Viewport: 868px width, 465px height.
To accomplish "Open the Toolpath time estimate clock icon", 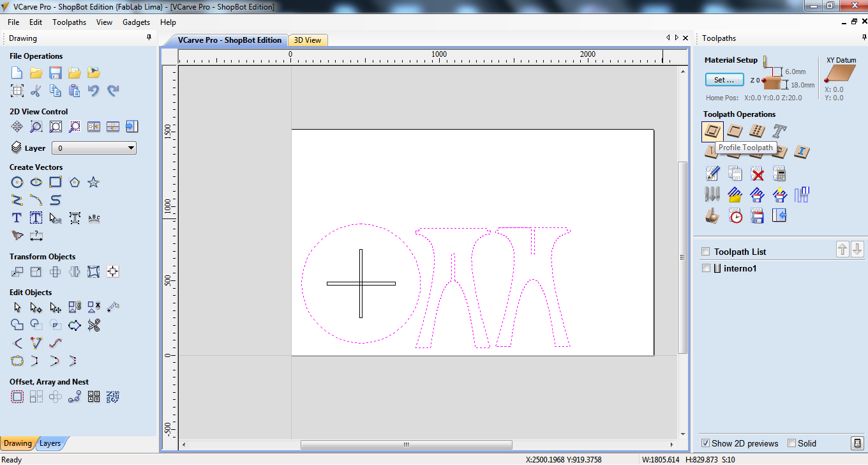I will coord(736,216).
